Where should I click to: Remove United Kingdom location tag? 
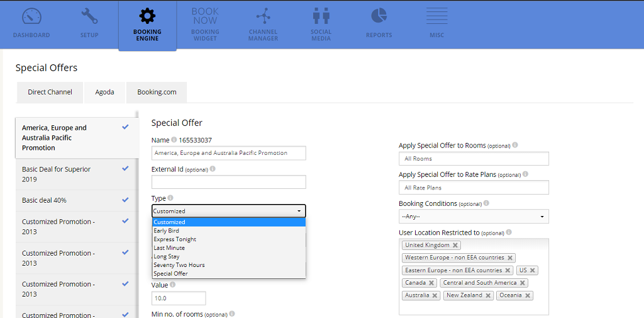pyautogui.click(x=455, y=246)
